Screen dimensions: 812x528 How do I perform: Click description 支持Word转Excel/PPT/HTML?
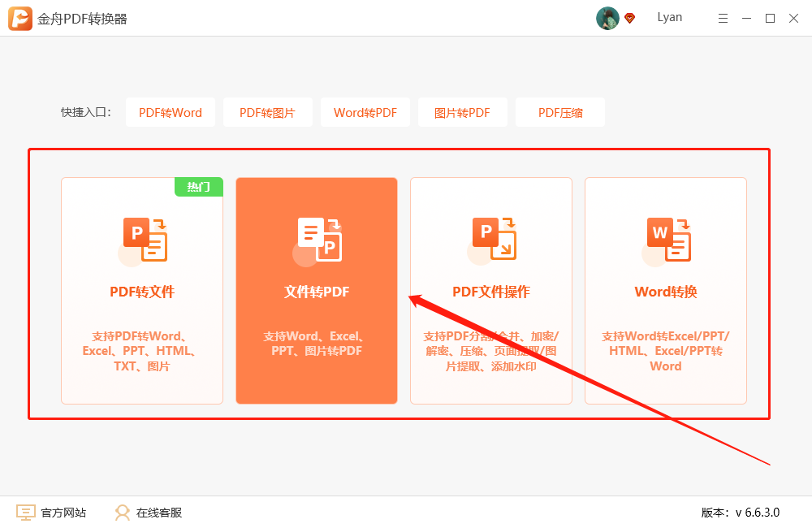click(x=666, y=351)
